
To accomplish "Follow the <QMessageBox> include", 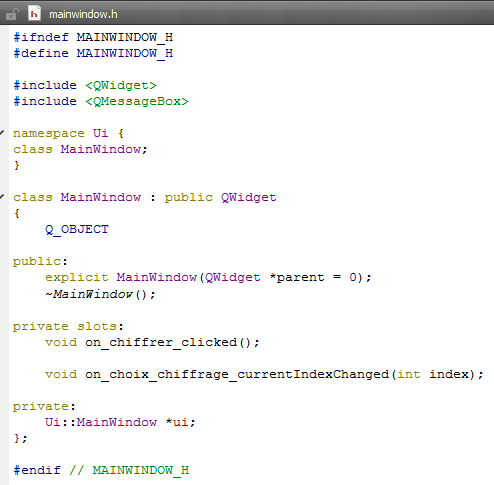I will coord(137,101).
